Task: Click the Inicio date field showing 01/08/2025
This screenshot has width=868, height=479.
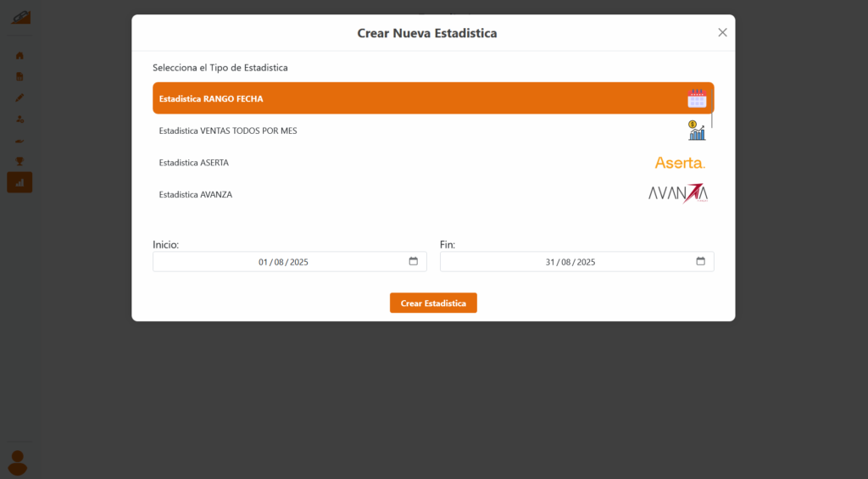Action: [x=283, y=262]
